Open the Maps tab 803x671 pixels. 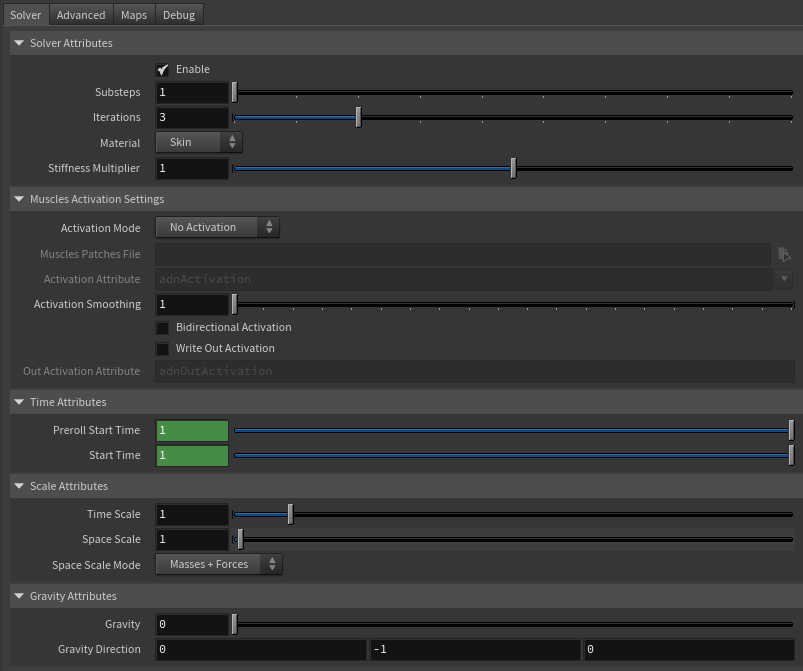tap(133, 14)
